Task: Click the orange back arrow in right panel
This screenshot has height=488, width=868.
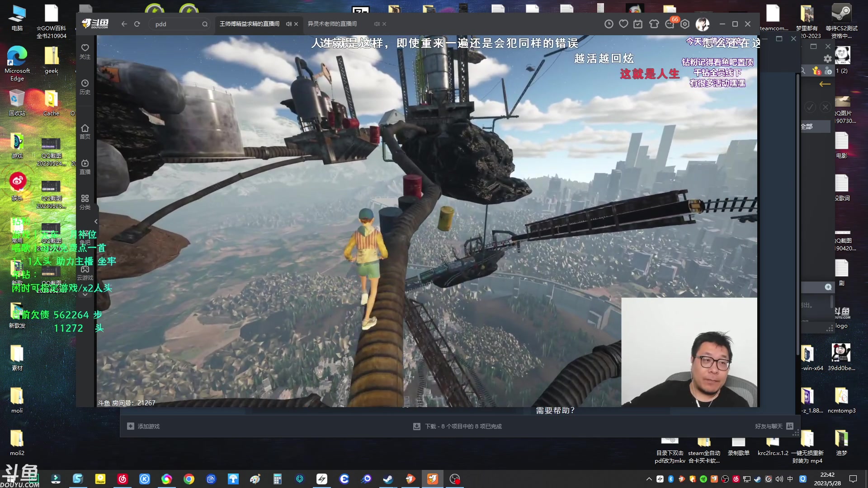Action: click(x=825, y=84)
